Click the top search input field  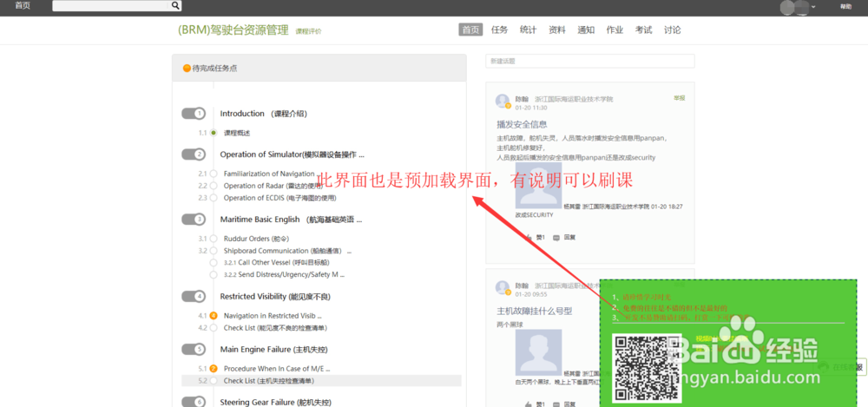tap(111, 5)
